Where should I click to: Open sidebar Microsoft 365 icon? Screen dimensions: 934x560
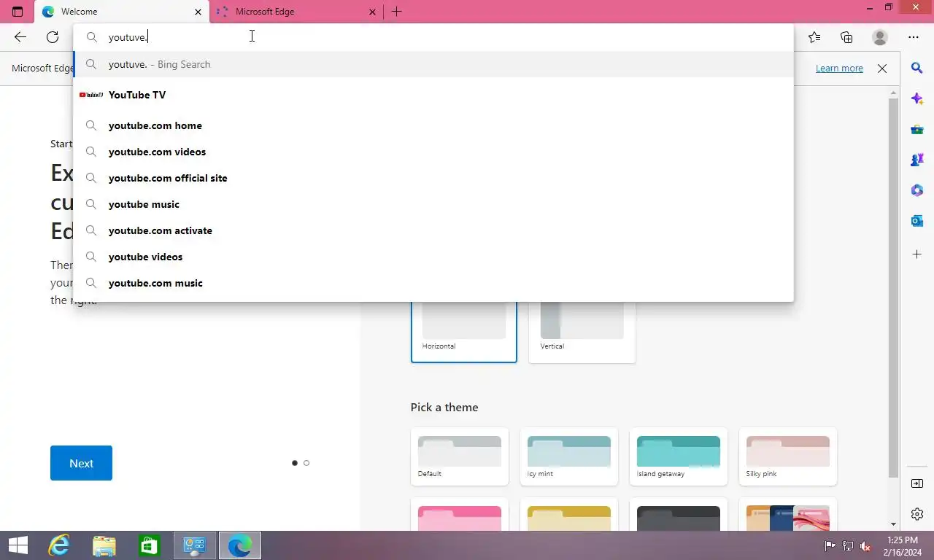(x=917, y=190)
